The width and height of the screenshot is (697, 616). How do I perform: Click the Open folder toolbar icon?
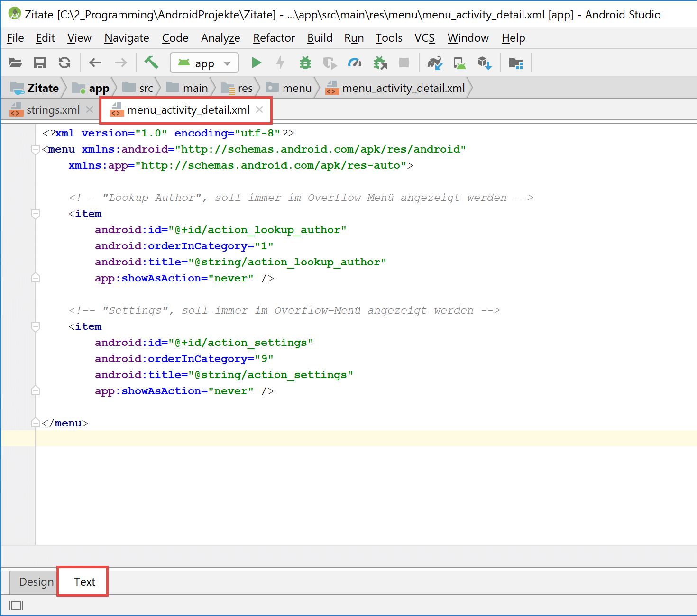coord(16,63)
